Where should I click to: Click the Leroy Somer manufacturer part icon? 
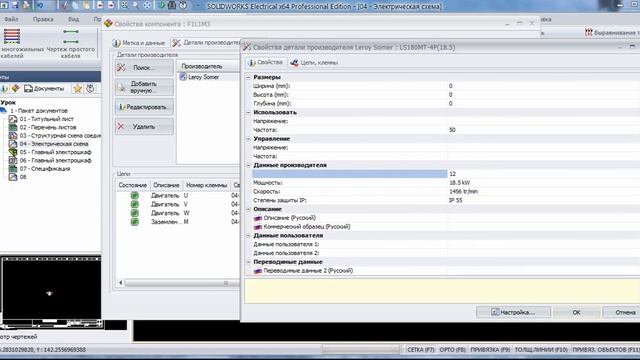click(x=183, y=77)
